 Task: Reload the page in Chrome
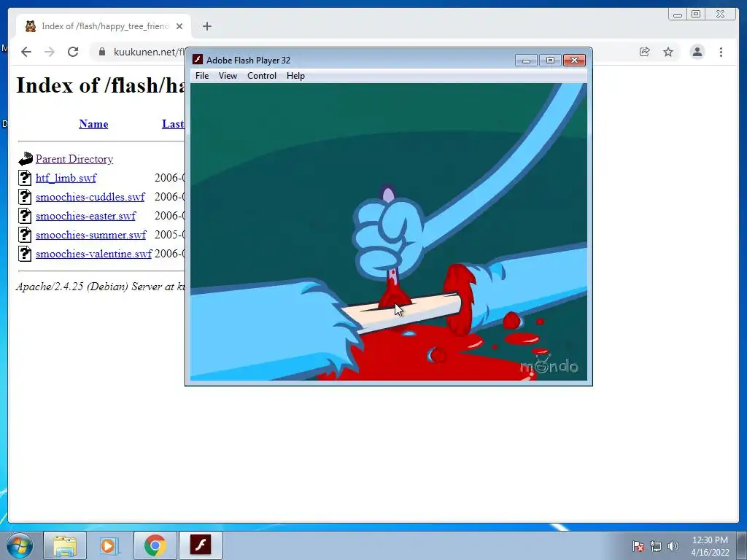[x=73, y=52]
